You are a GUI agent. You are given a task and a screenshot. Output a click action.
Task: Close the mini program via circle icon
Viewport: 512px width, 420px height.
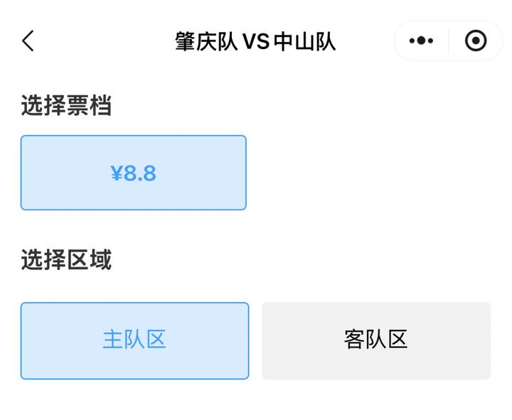click(476, 41)
